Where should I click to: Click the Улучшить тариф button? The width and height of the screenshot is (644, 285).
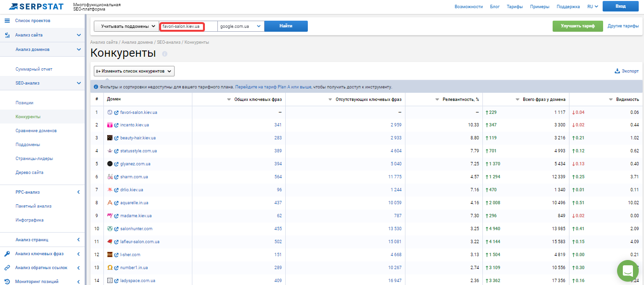point(578,26)
